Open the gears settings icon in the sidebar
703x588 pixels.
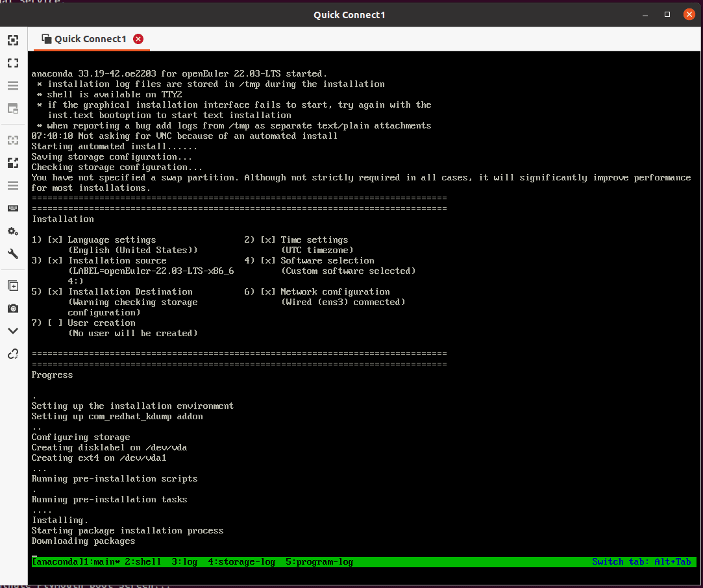(13, 231)
